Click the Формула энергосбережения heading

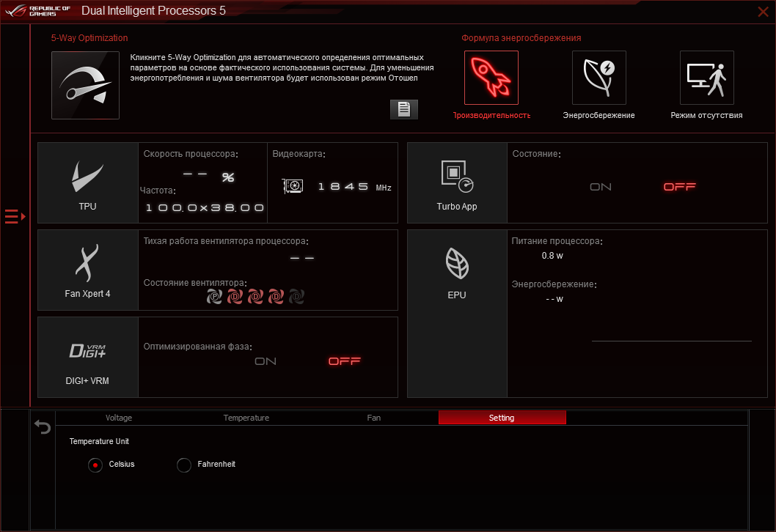tap(521, 38)
